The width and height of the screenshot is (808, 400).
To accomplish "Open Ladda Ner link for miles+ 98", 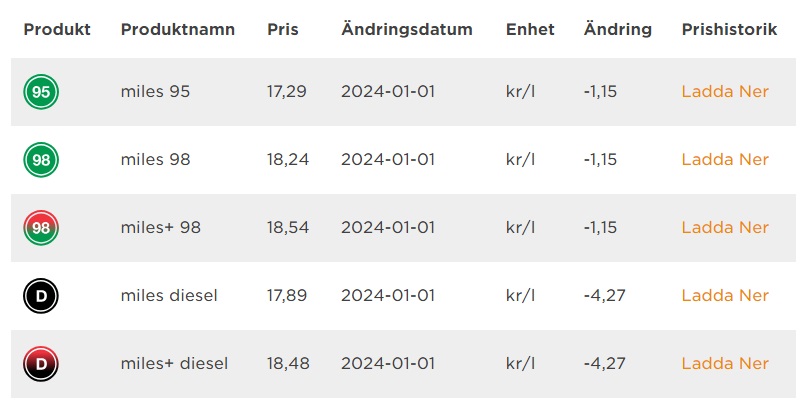I will [x=725, y=228].
